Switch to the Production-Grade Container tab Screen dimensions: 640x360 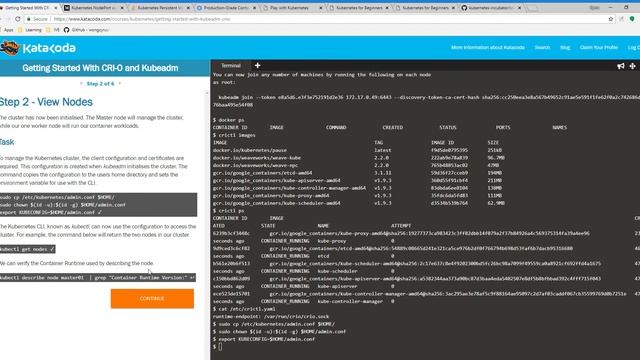point(225,8)
